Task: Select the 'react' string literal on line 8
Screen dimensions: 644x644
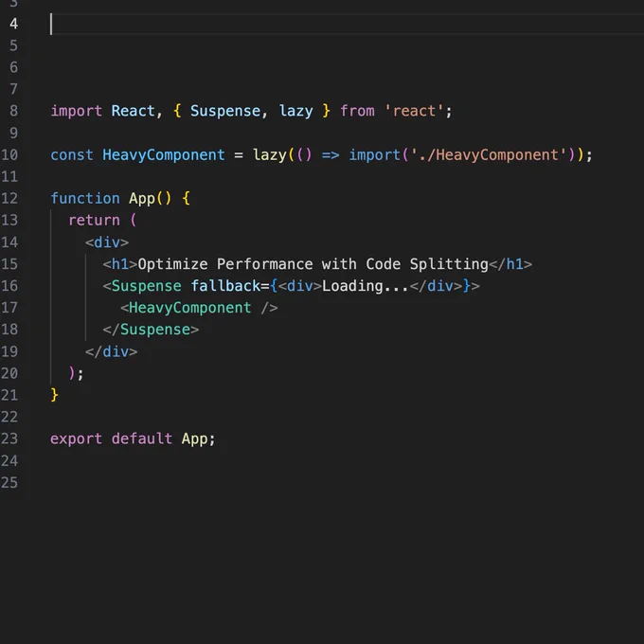Action: [x=414, y=111]
